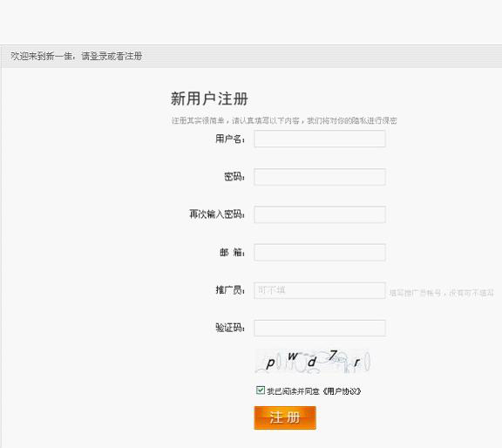Click the 推广员 label
The height and width of the screenshot is (448, 502).
click(x=230, y=290)
